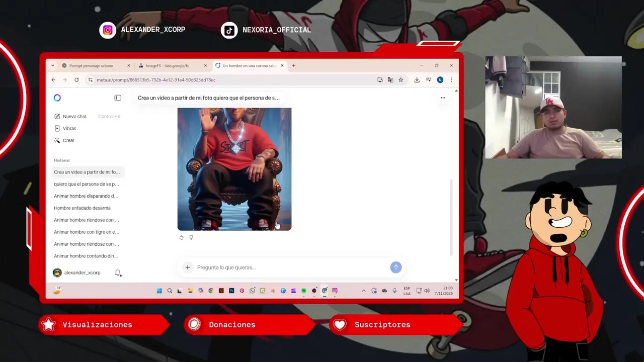644x362 pixels.
Task: Click the plus attachment icon in prompt box
Action: [188, 267]
